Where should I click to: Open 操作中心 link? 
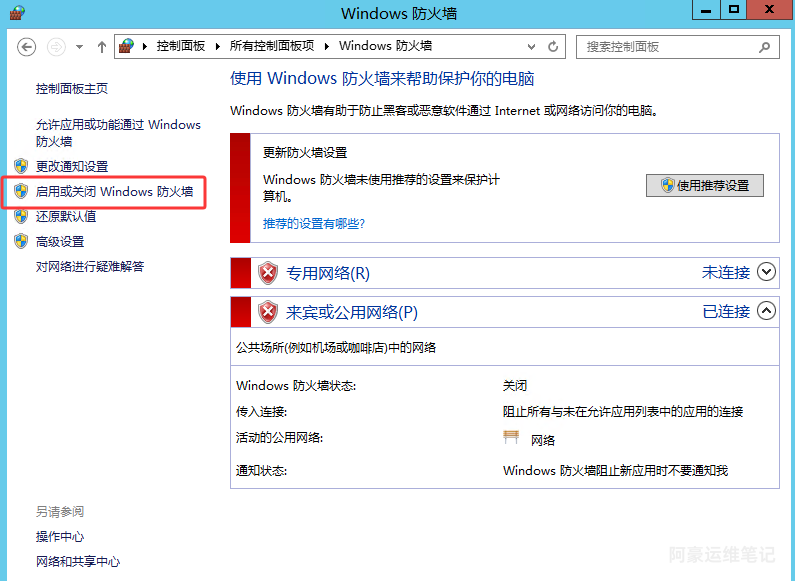coord(60,536)
